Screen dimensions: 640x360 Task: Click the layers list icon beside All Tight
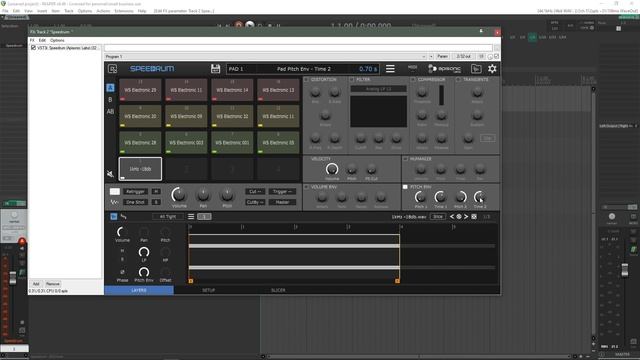[191, 216]
